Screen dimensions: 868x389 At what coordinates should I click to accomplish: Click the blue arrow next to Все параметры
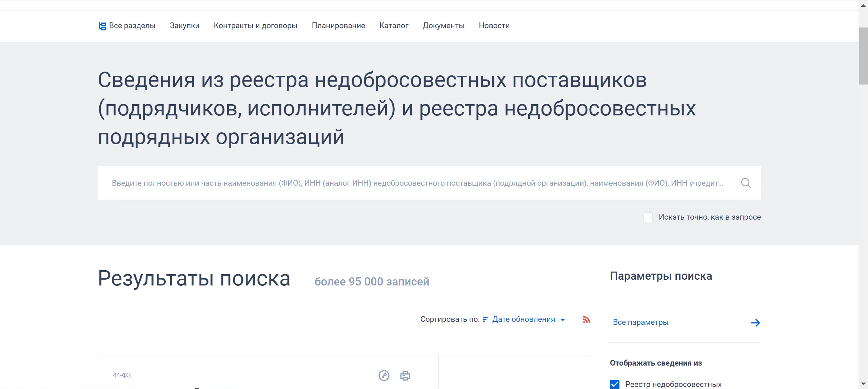coord(755,322)
